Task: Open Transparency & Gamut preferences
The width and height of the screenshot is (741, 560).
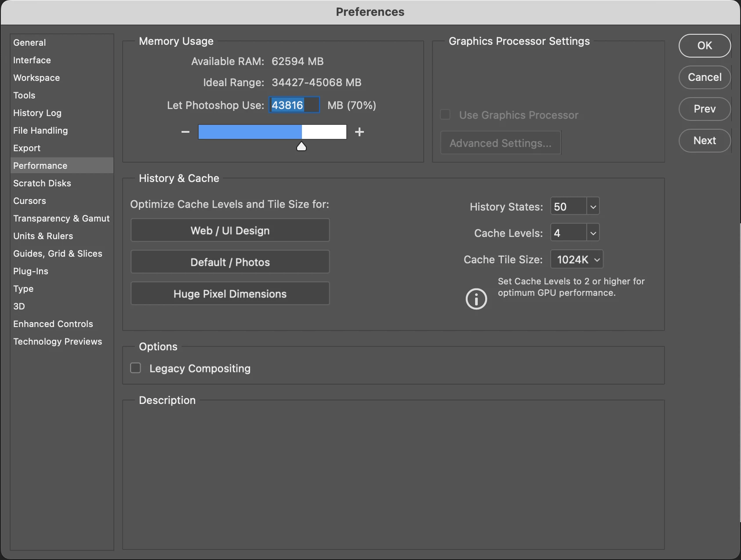Action: coord(62,218)
